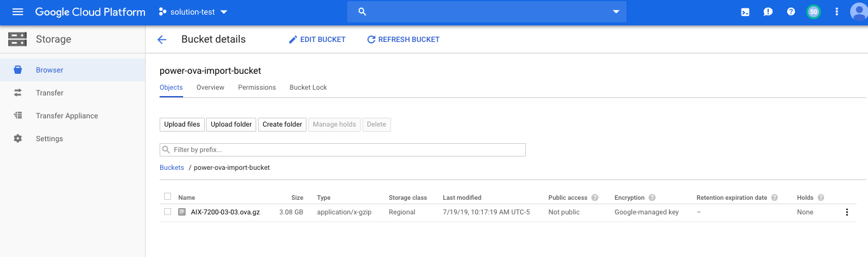Click the Settings gear icon
868x257 pixels.
(18, 139)
